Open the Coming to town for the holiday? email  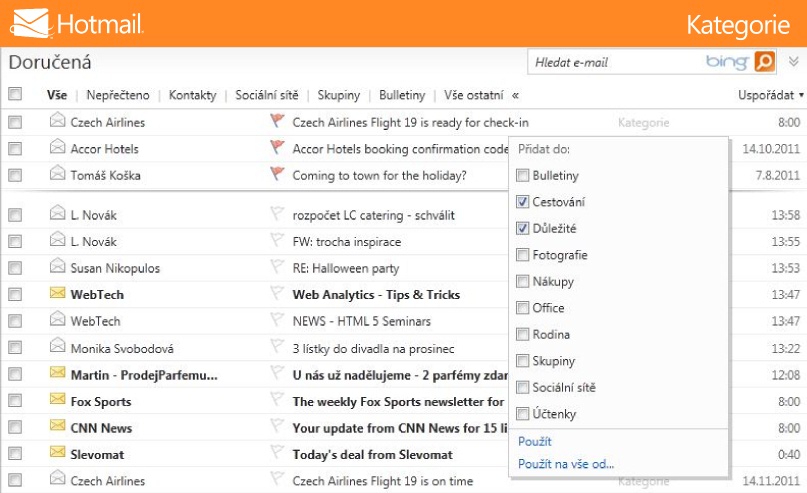[x=379, y=175]
